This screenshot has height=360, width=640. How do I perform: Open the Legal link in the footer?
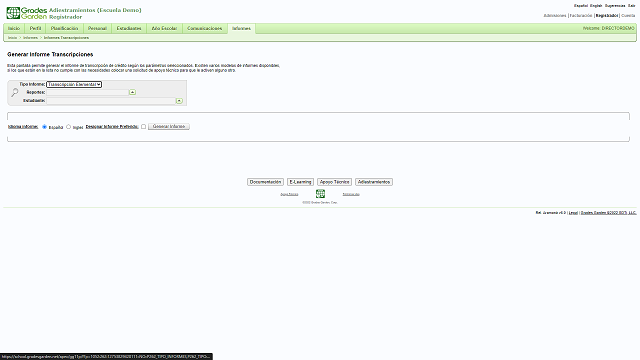[x=573, y=213]
